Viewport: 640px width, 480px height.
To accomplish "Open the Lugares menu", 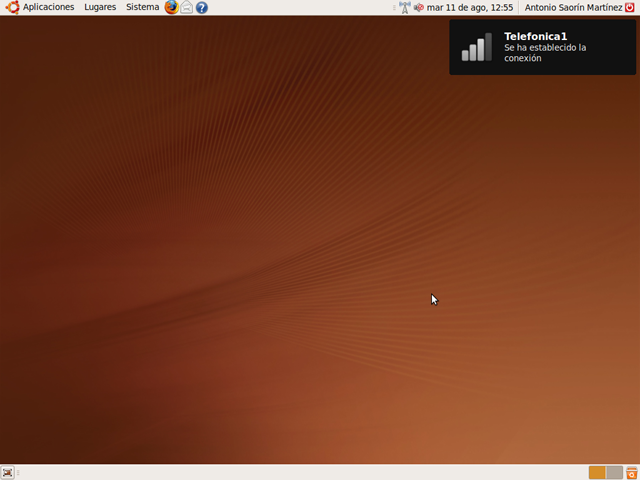I will coord(100,7).
